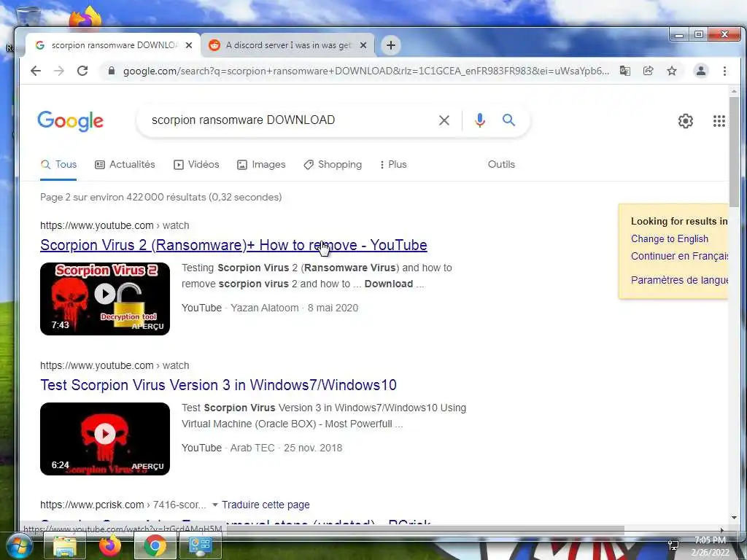Click the address bar URL
747x560 pixels.
pos(366,71)
